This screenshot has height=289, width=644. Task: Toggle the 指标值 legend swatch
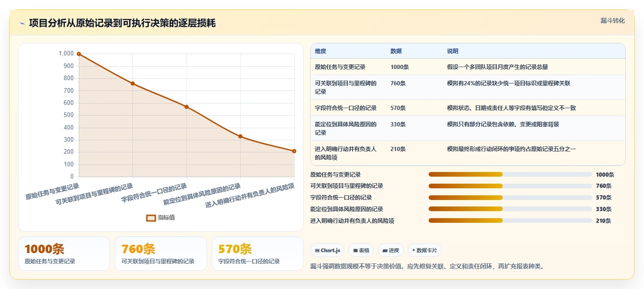(x=151, y=218)
